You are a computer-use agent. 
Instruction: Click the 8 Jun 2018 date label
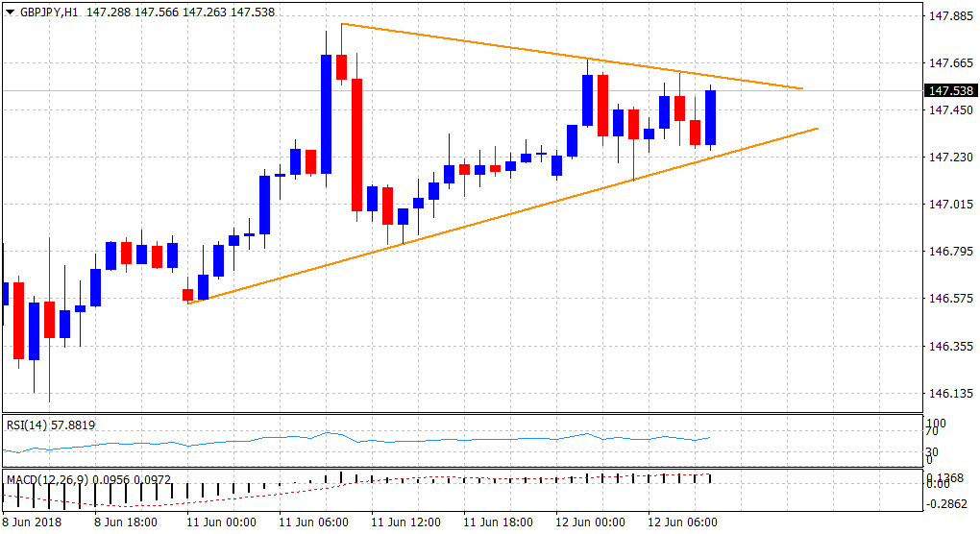pos(32,522)
